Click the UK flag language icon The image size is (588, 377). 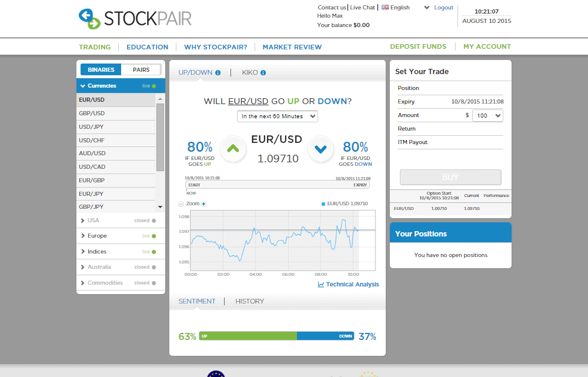(x=385, y=7)
